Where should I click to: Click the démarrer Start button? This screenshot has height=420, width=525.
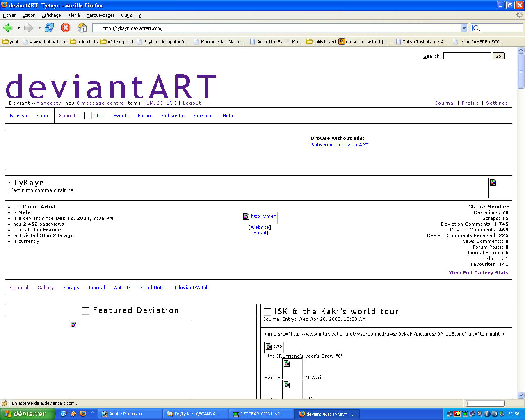27,414
